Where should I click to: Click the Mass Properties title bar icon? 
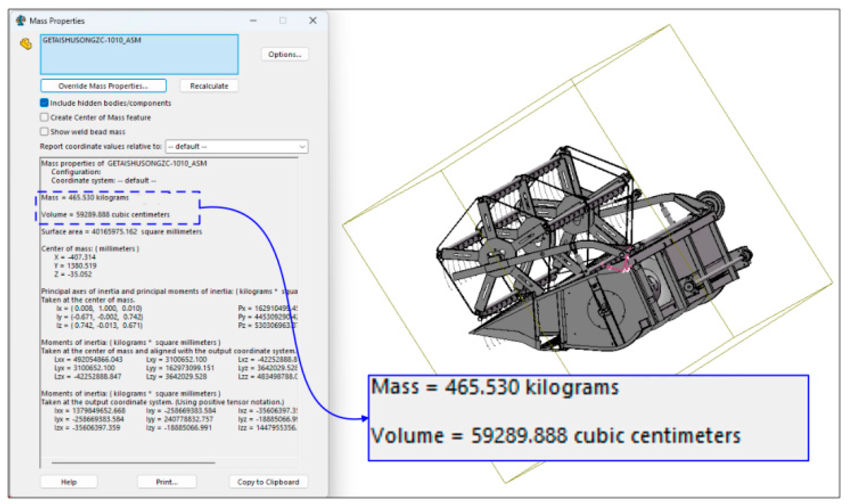21,21
